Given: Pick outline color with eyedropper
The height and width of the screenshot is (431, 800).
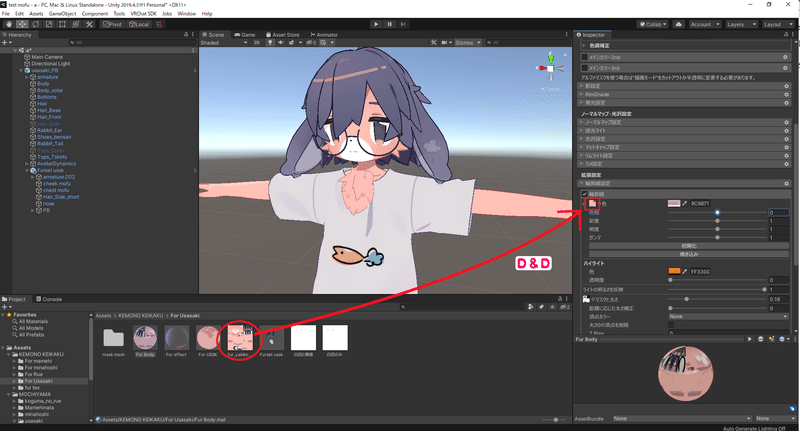Looking at the screenshot, I should click(x=685, y=203).
